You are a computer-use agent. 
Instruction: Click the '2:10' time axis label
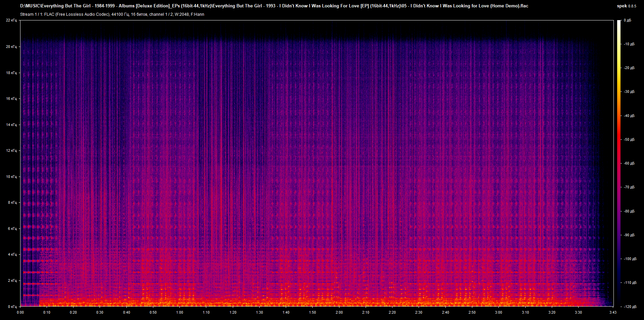pyautogui.click(x=366, y=312)
